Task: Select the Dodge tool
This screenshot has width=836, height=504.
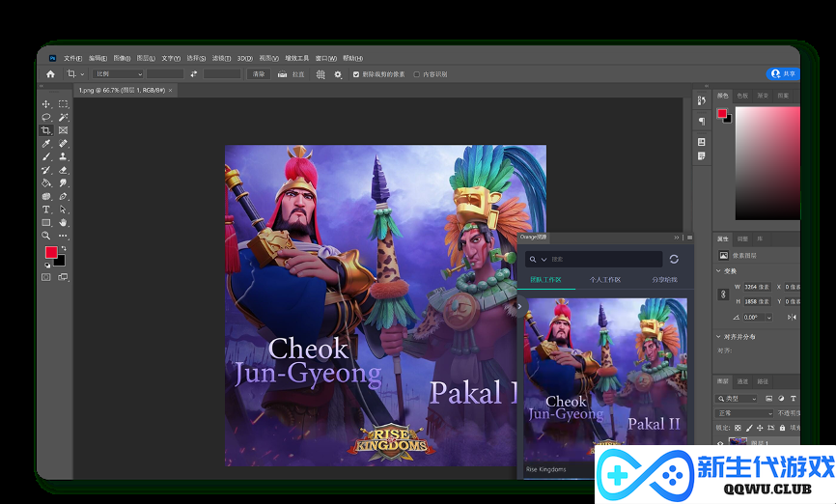Action: [x=64, y=182]
